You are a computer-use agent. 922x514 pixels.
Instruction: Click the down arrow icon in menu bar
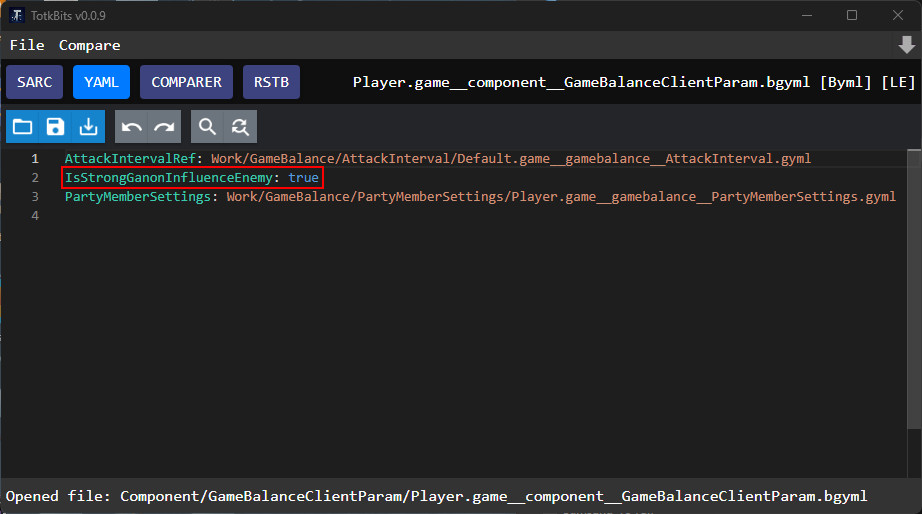906,45
